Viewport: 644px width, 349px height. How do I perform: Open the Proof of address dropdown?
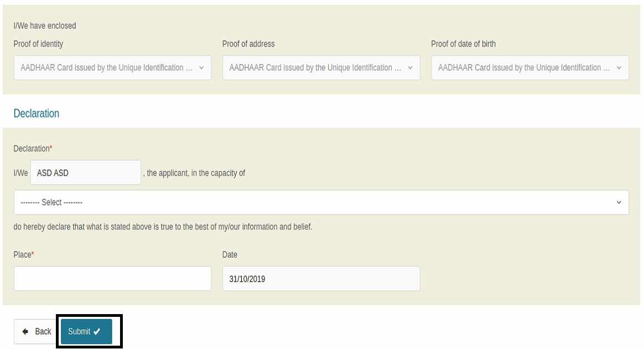click(x=321, y=68)
